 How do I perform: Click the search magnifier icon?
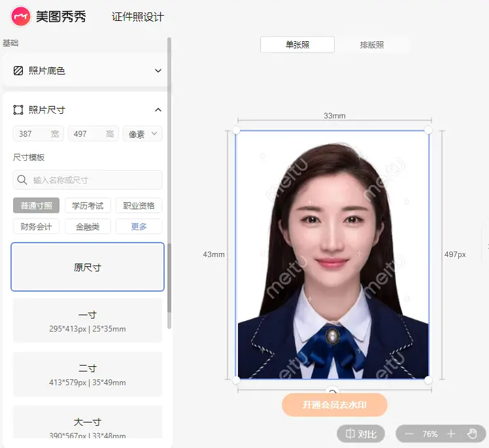tap(22, 180)
